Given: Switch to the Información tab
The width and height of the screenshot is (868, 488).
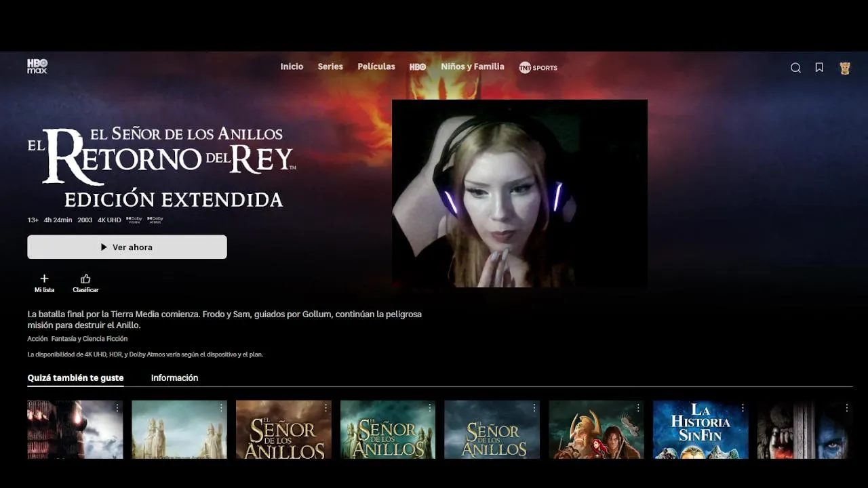Looking at the screenshot, I should 174,378.
